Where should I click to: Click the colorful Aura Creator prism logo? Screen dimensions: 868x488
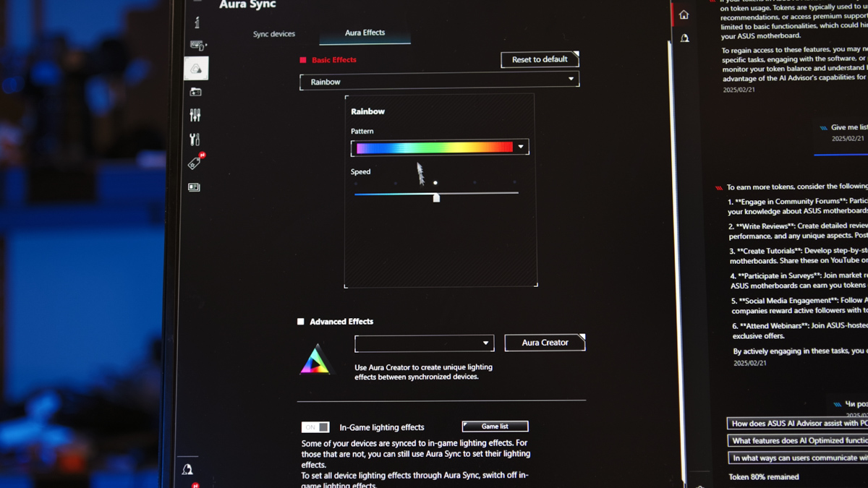click(315, 359)
